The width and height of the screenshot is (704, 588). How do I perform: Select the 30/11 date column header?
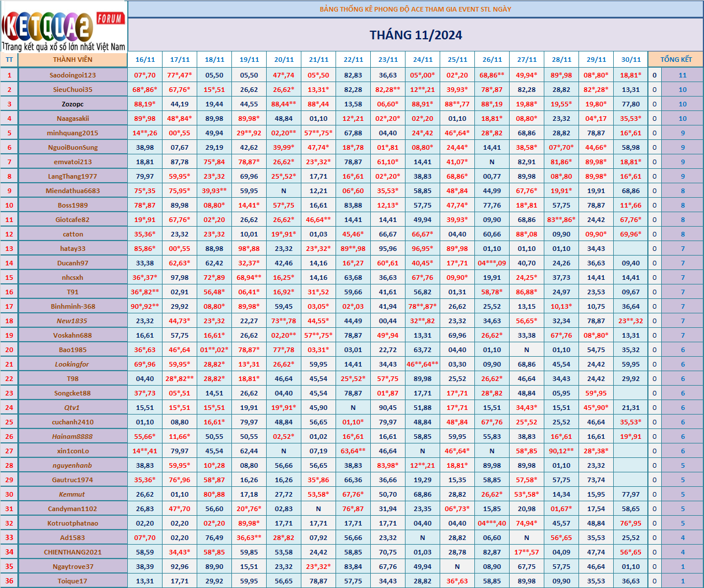pos(631,60)
